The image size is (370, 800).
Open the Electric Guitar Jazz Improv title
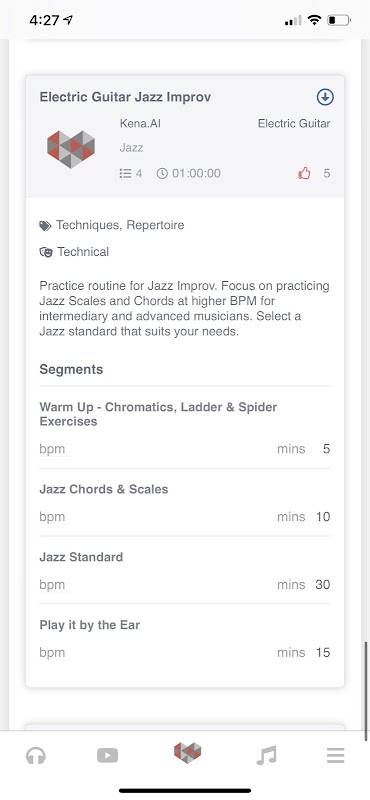pyautogui.click(x=126, y=97)
